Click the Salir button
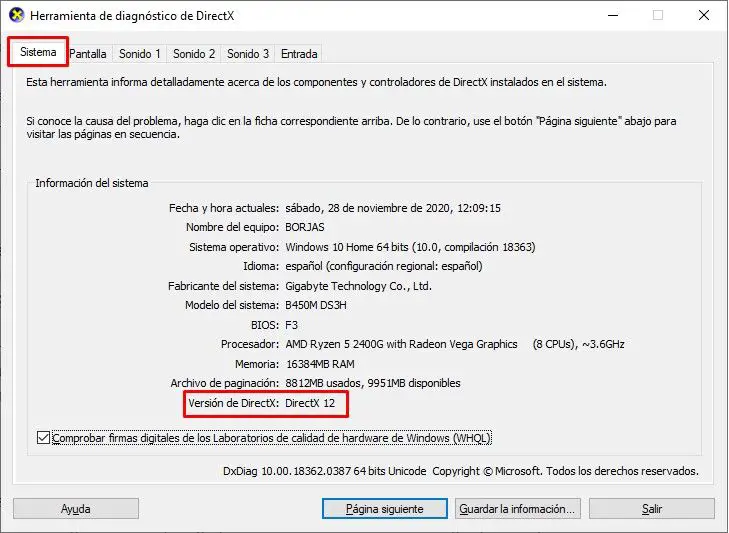This screenshot has height=533, width=729. (x=651, y=509)
